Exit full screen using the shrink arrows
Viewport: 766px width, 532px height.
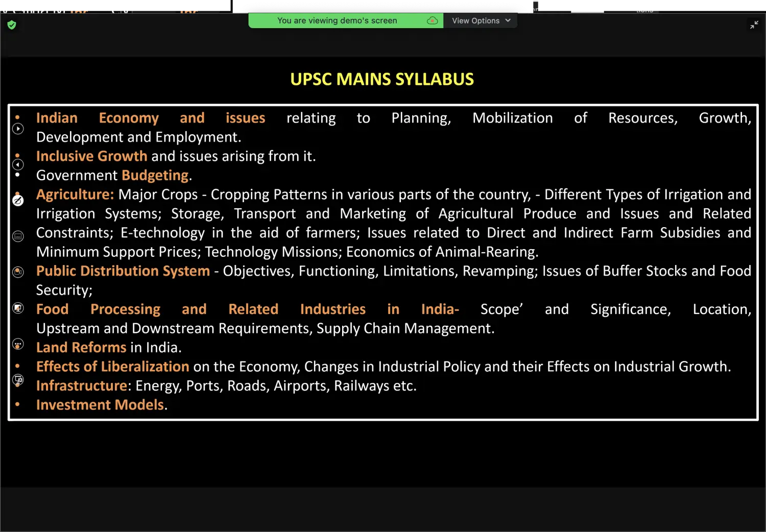click(x=754, y=25)
